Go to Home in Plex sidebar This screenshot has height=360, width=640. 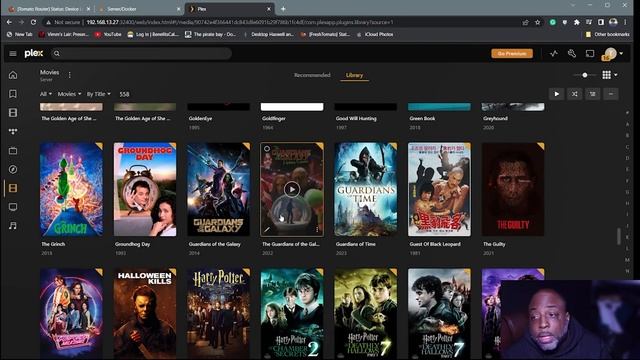point(13,75)
